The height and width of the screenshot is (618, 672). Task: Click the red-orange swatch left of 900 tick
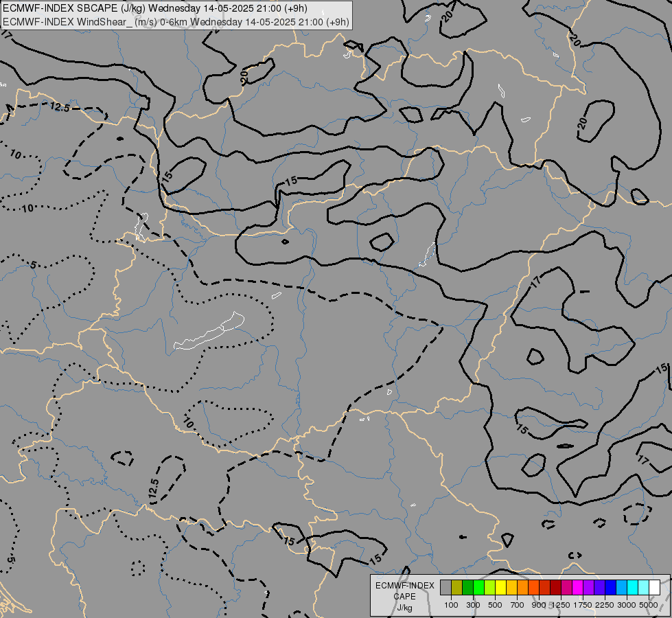[533, 587]
